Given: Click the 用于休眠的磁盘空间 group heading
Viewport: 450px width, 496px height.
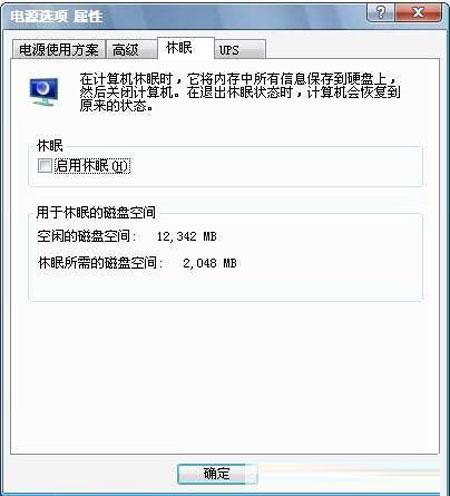Looking at the screenshot, I should (96, 212).
